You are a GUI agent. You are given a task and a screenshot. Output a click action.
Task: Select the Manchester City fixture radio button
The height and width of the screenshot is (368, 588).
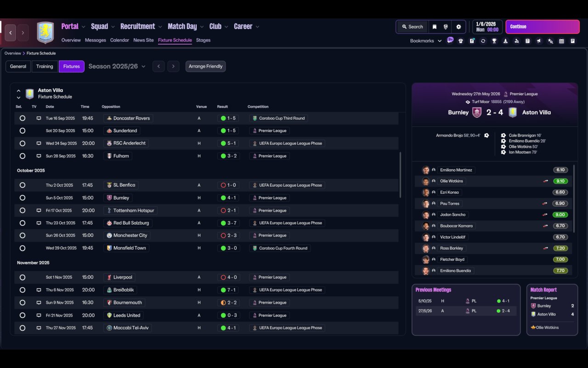tap(23, 236)
